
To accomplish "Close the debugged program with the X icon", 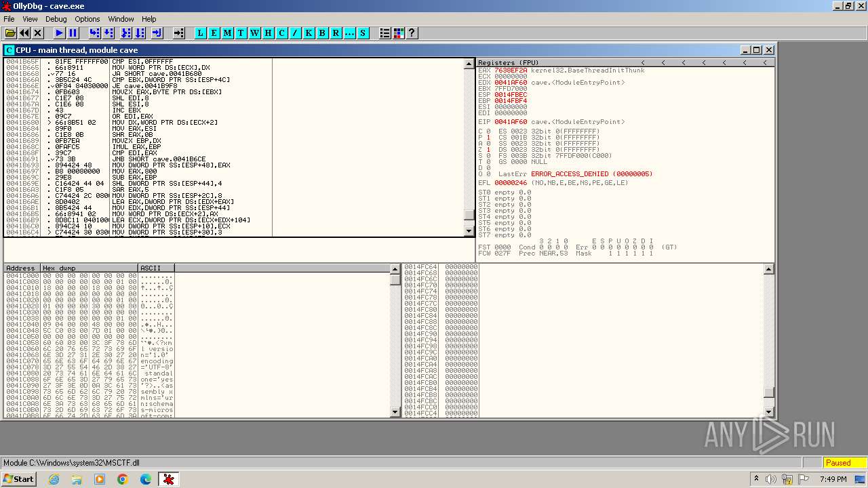I will [38, 33].
